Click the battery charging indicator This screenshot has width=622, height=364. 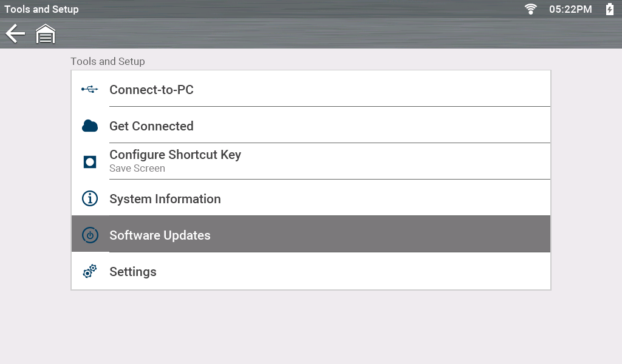610,9
